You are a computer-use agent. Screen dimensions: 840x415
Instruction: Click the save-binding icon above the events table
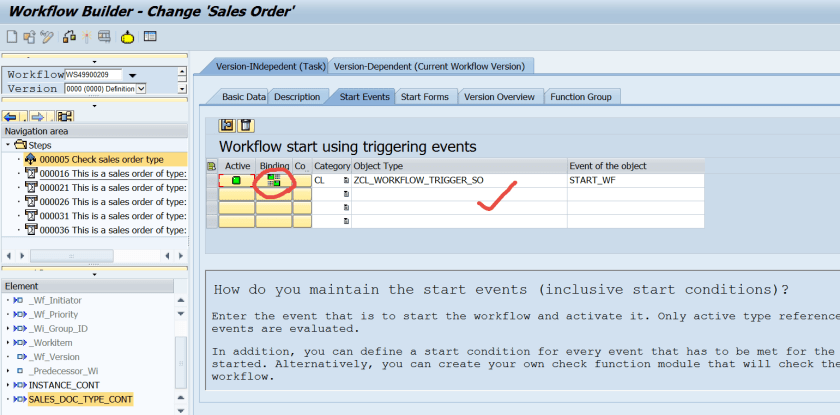[x=227, y=125]
